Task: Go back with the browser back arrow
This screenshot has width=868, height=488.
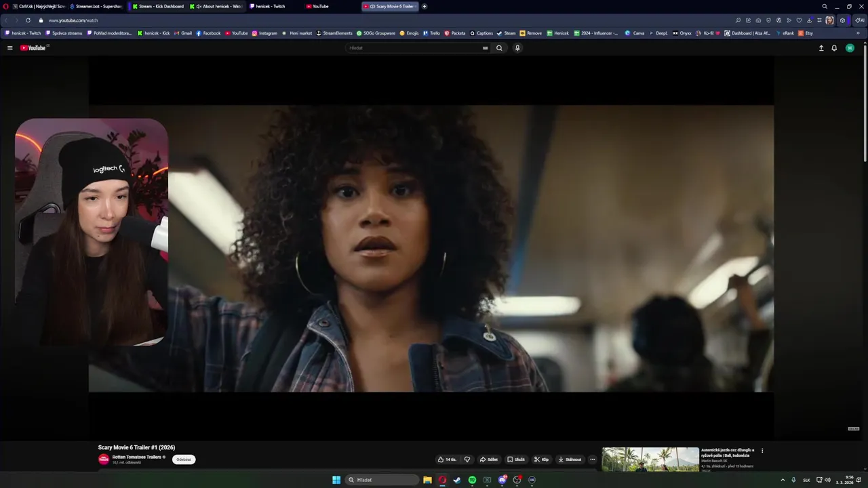Action: click(x=5, y=20)
